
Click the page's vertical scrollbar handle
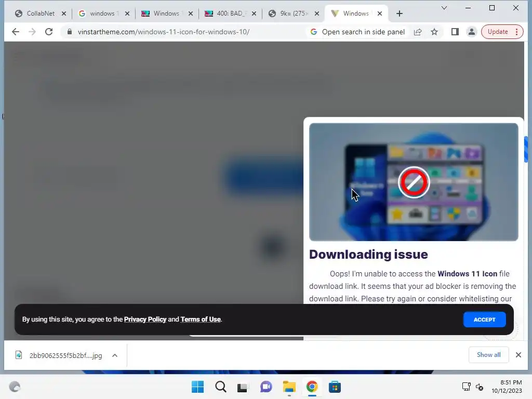tap(526, 149)
